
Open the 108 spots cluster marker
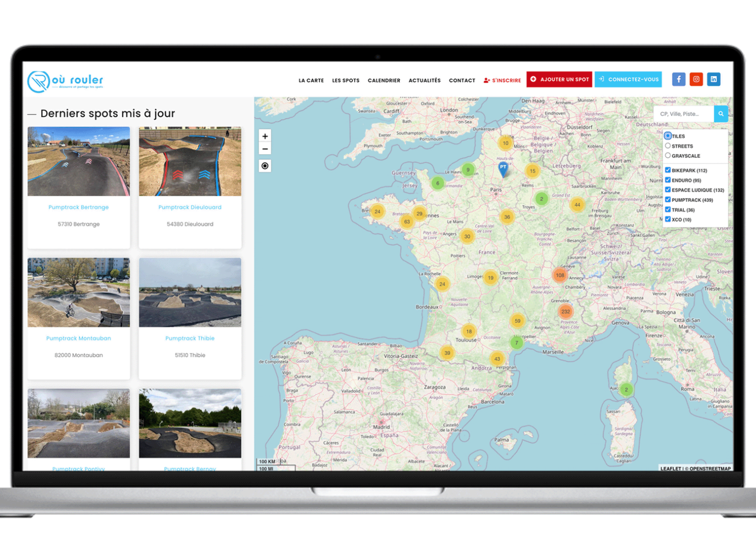pos(560,275)
